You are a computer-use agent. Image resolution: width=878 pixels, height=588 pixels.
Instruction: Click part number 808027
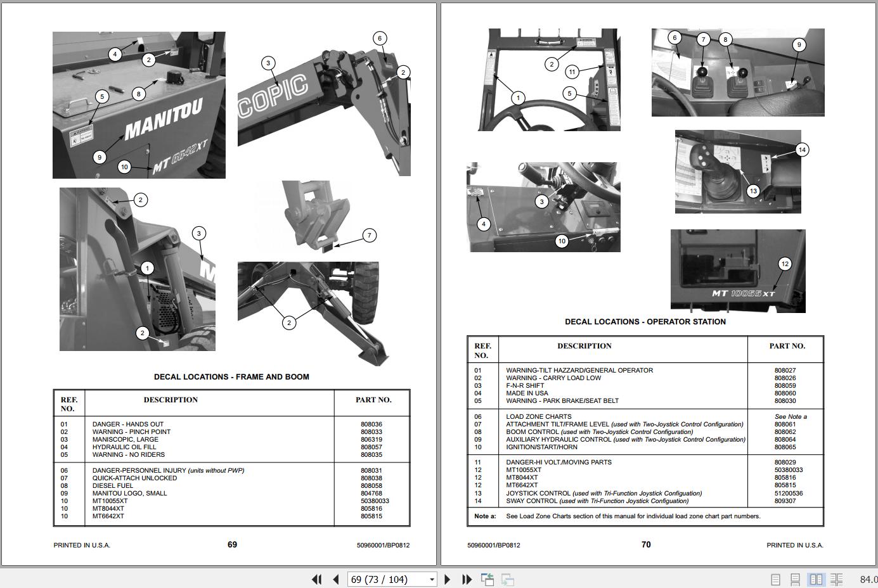click(785, 371)
